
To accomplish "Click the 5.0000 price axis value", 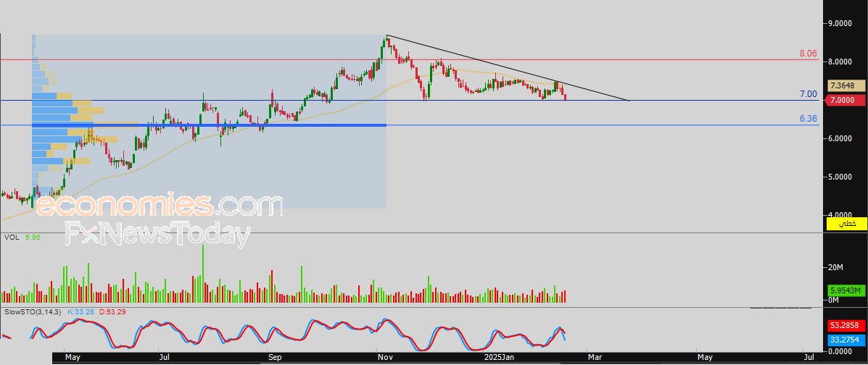I will point(840,177).
